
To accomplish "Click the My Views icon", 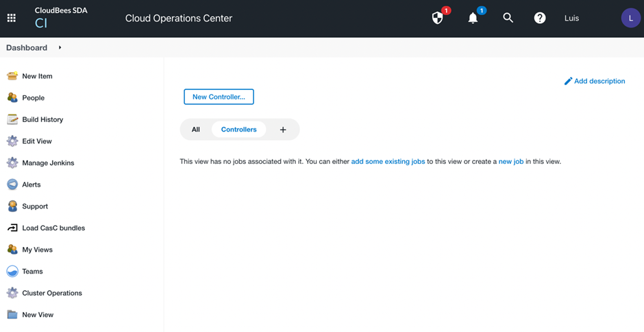I will tap(12, 250).
